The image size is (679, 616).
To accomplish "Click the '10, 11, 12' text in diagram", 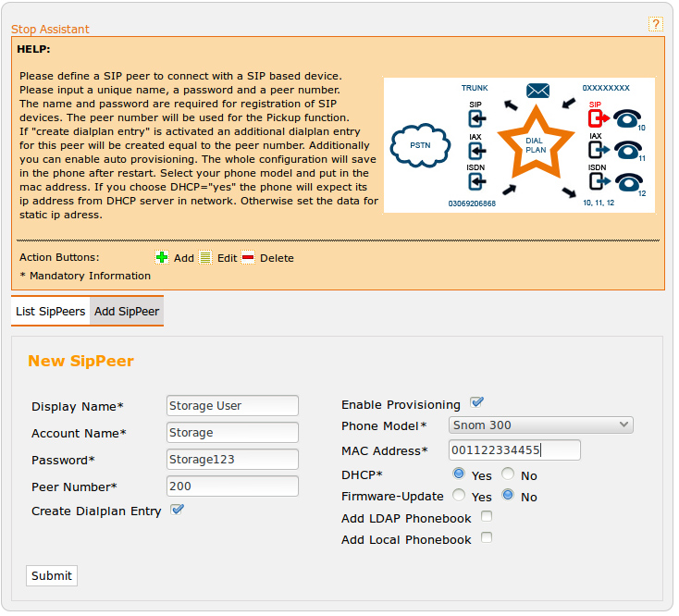I will tap(599, 203).
